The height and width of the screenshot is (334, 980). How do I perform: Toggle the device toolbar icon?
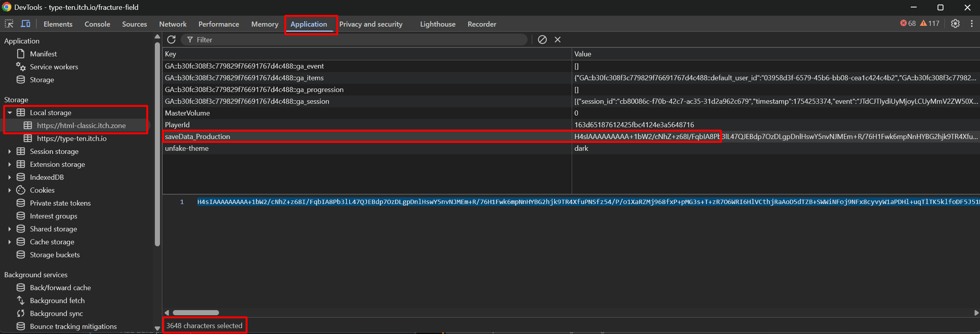point(25,24)
